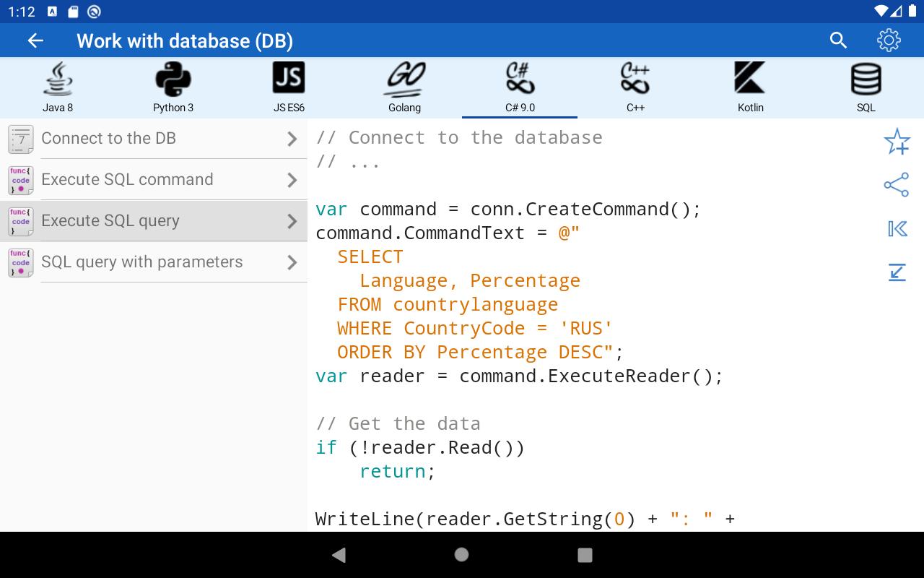
Task: Select the C# 9.0 icon
Action: 520,78
